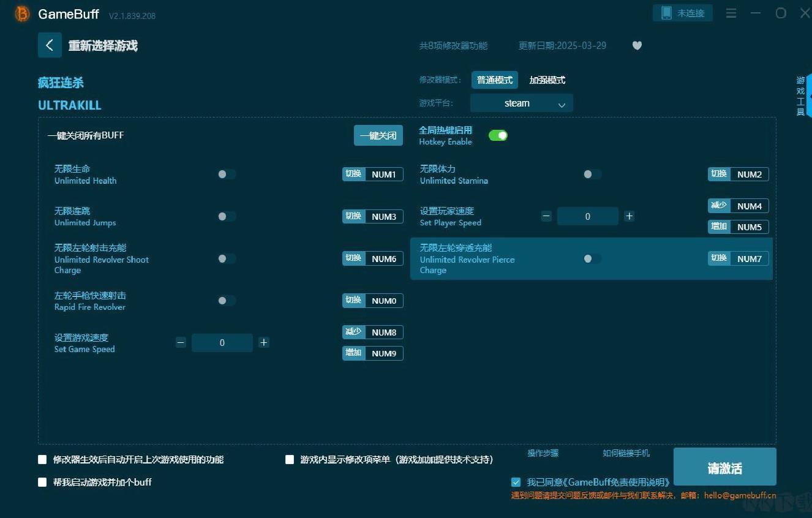This screenshot has width=812, height=518.
Task: Click the 更新日期:2025-03-29 text
Action: [562, 46]
